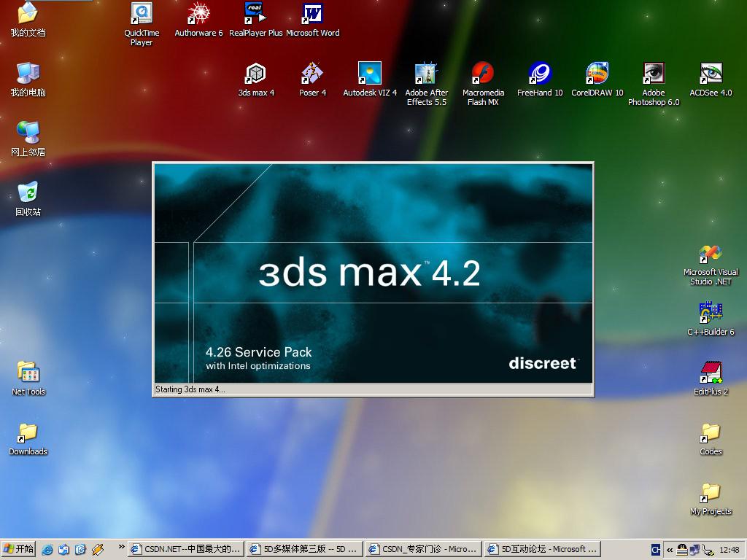The width and height of the screenshot is (747, 560).
Task: Launch Internet Explorer from Quick Launch
Action: click(x=47, y=550)
